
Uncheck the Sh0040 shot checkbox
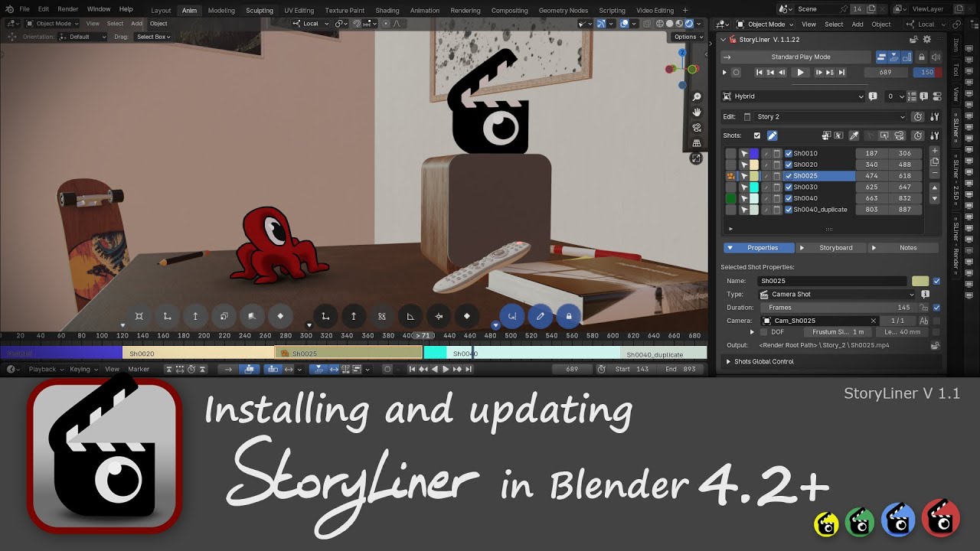[789, 198]
